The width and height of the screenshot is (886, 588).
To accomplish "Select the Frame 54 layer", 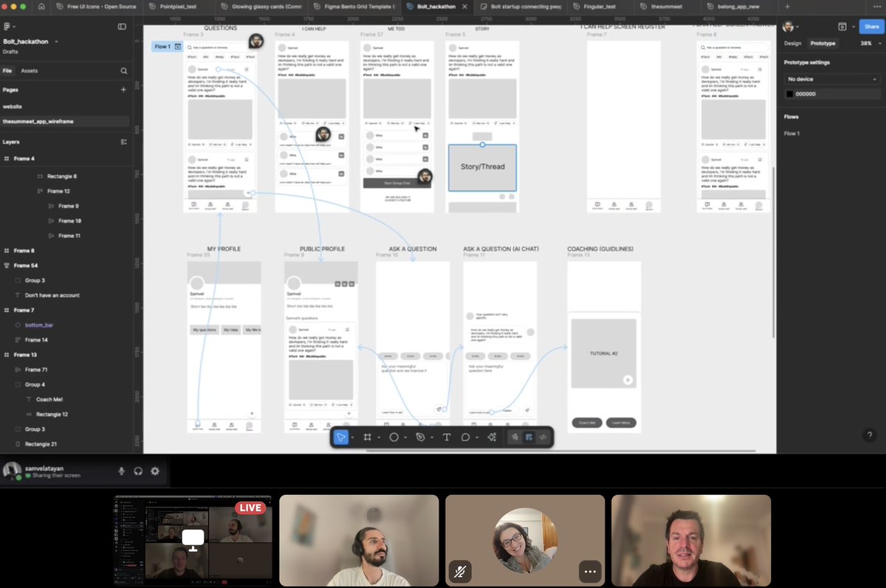I will (26, 266).
